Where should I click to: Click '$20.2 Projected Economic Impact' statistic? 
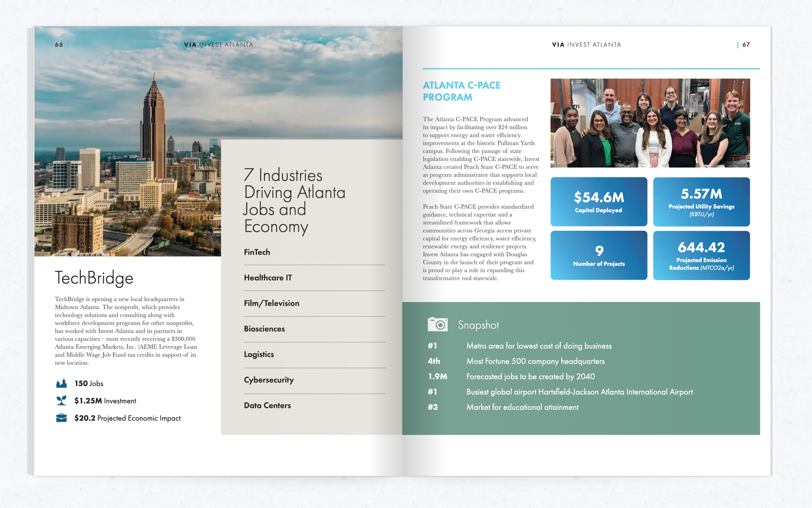(x=127, y=418)
